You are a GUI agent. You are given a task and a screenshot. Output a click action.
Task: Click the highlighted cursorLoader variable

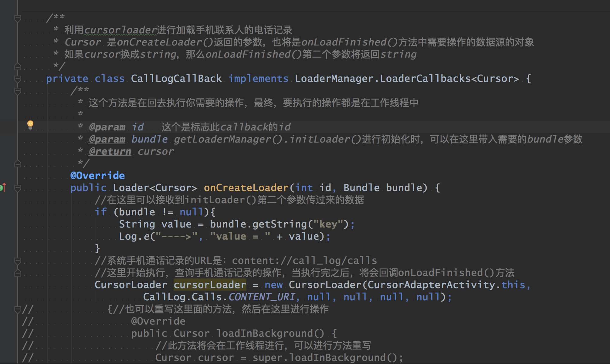click(210, 285)
